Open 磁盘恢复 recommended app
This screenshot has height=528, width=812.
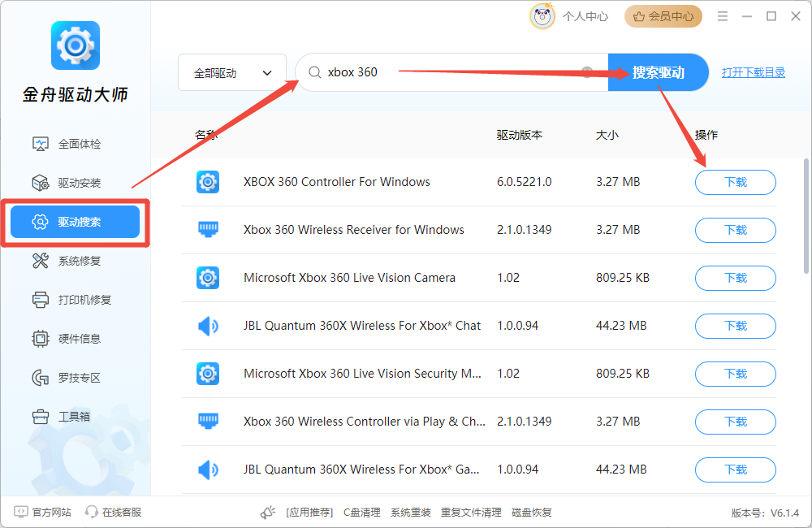point(531,513)
